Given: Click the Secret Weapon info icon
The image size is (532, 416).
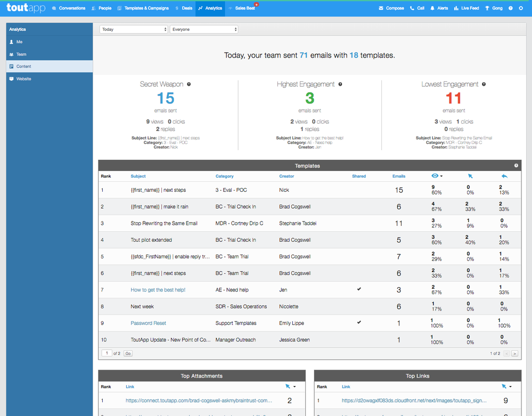Looking at the screenshot, I should [x=189, y=84].
